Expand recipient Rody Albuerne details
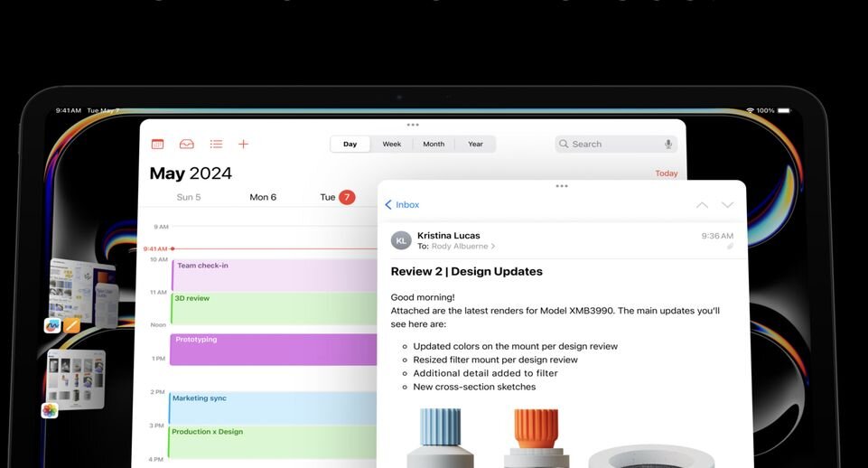The width and height of the screenshot is (868, 468). click(x=462, y=247)
